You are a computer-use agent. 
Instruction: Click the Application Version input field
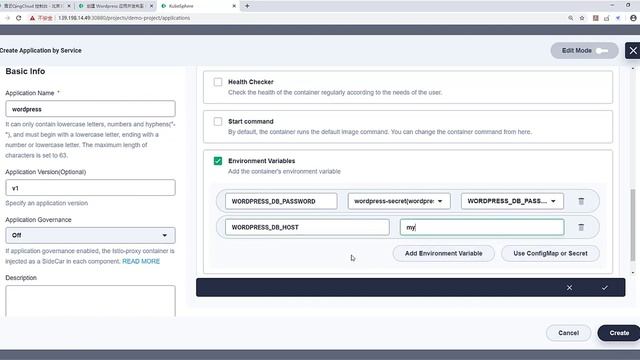pos(90,188)
